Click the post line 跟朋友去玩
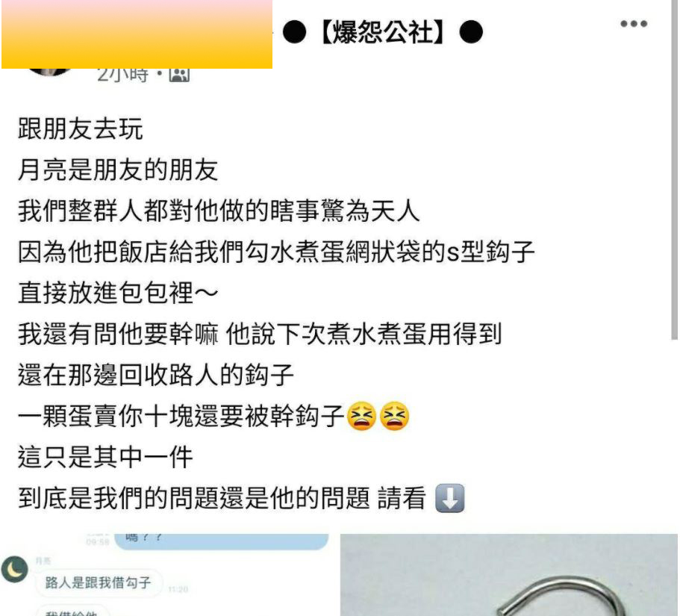The image size is (680, 616). tap(80, 129)
